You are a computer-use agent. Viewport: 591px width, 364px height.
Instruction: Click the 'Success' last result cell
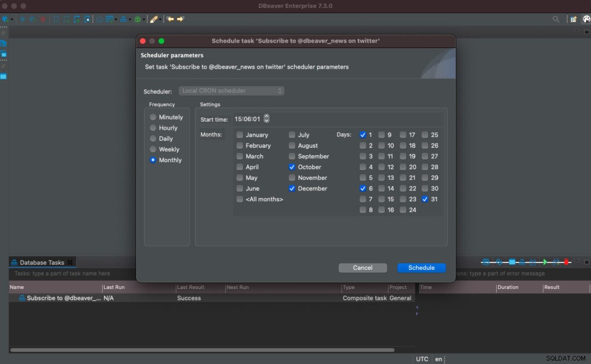[x=189, y=298]
